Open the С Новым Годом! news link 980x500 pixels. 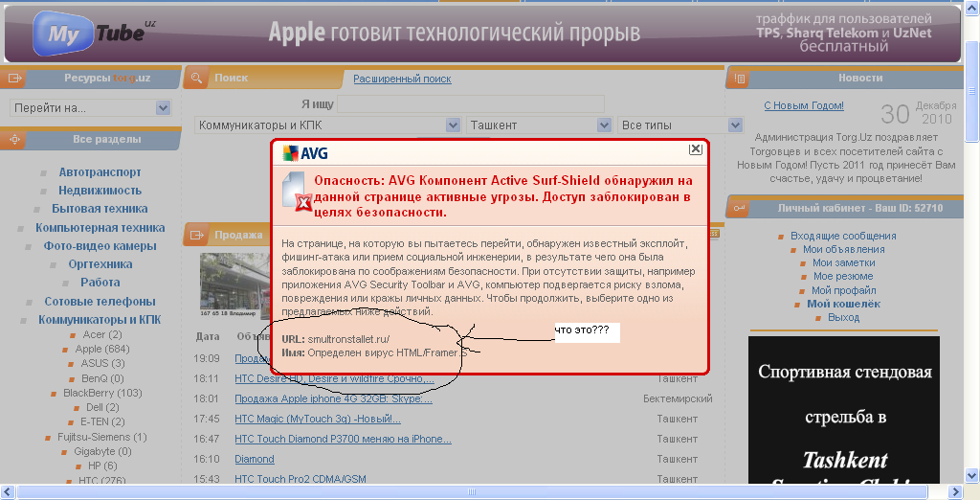[804, 105]
